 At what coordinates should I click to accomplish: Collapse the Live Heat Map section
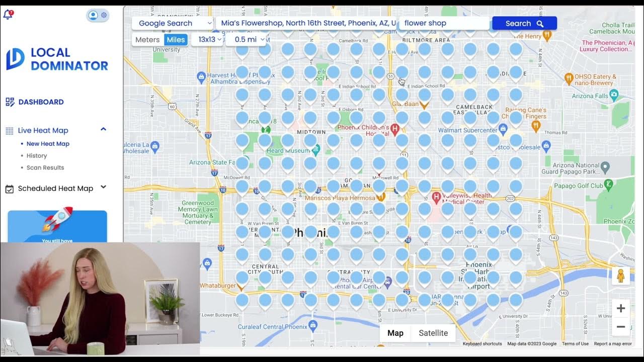pyautogui.click(x=103, y=129)
